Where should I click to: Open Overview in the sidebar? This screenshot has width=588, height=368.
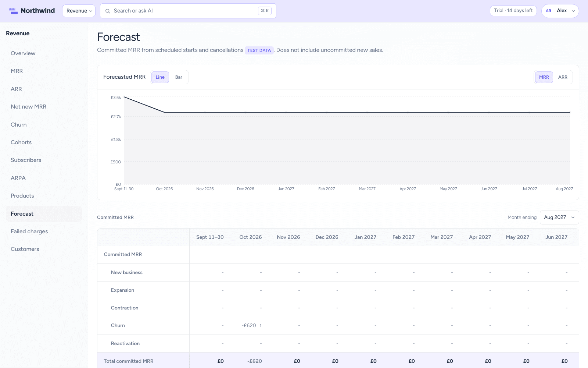(x=44, y=53)
